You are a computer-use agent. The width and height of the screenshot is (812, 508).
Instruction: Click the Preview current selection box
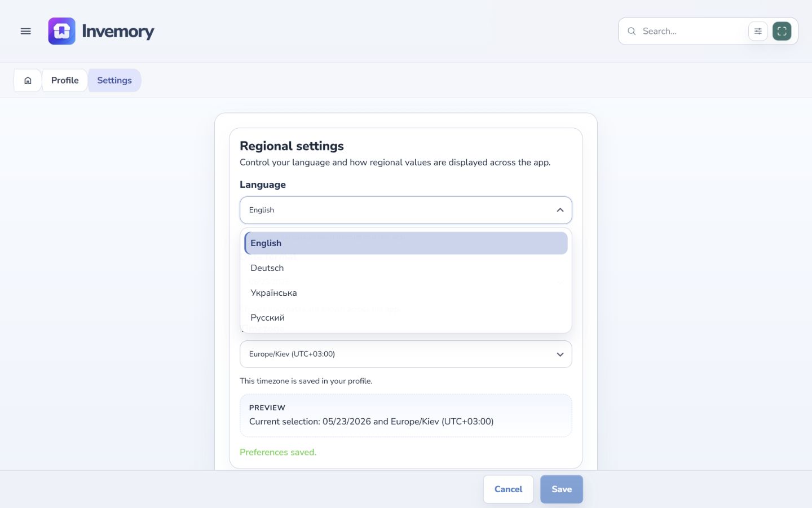[x=406, y=415]
